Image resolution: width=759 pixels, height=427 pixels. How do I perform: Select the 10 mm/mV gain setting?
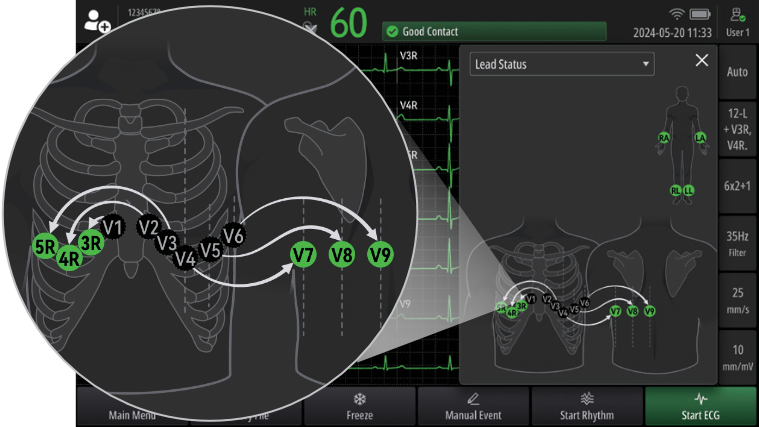coord(737,357)
